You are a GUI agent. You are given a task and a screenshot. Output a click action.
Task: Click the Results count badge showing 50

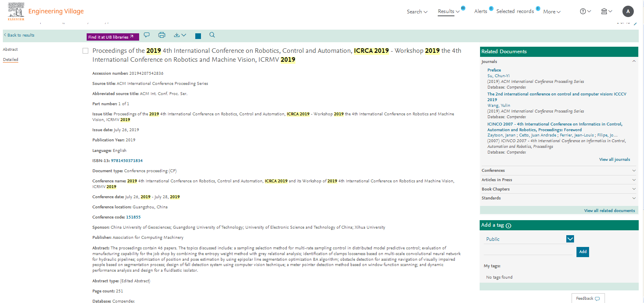click(463, 8)
